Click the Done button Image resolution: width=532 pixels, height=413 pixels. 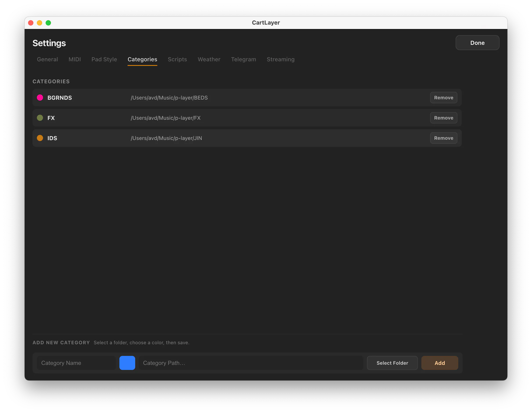pyautogui.click(x=477, y=43)
